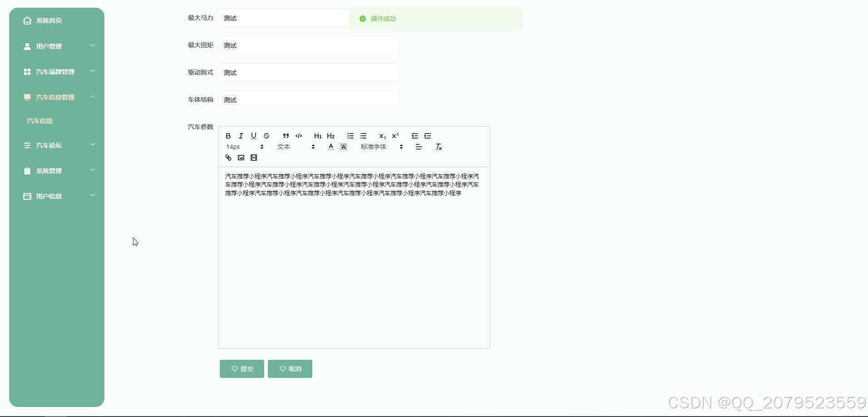The width and height of the screenshot is (868, 417).
Task: Click the person icon beside 用户管理
Action: [x=27, y=46]
